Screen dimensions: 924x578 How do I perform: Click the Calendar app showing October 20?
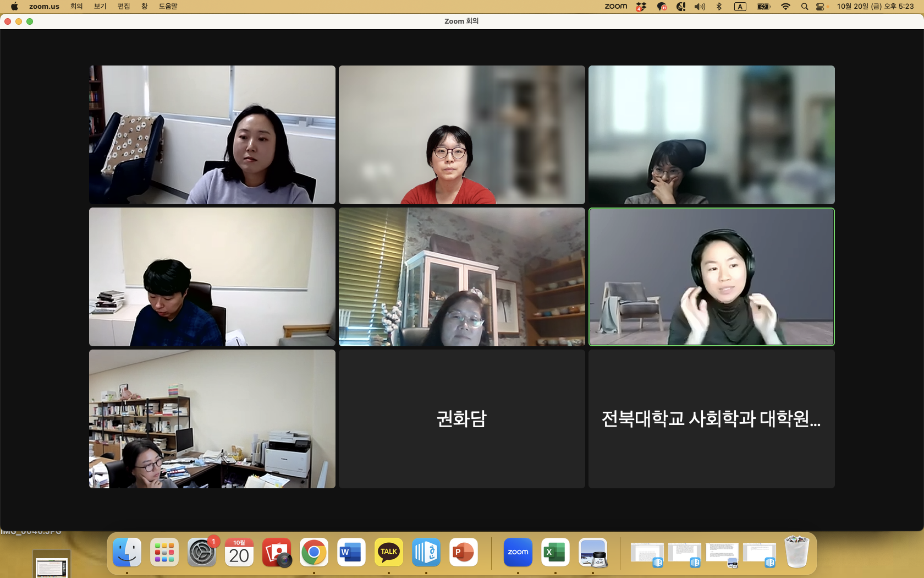(x=239, y=552)
